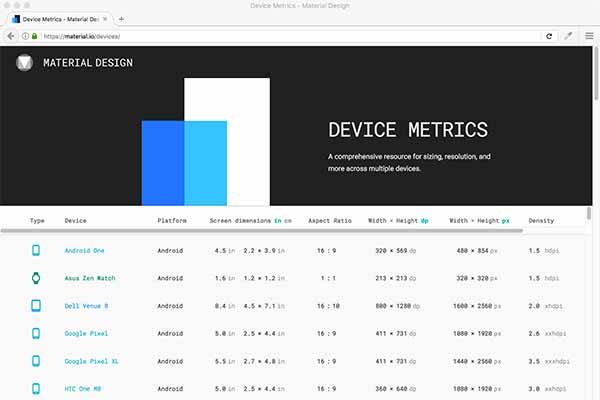Click the '213 × 213 dp' cell

tap(395, 278)
